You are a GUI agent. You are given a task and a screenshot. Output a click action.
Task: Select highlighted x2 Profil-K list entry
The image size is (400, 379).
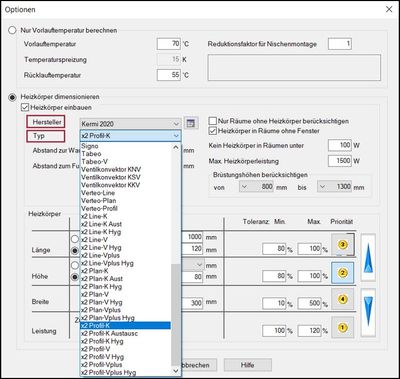[125, 326]
